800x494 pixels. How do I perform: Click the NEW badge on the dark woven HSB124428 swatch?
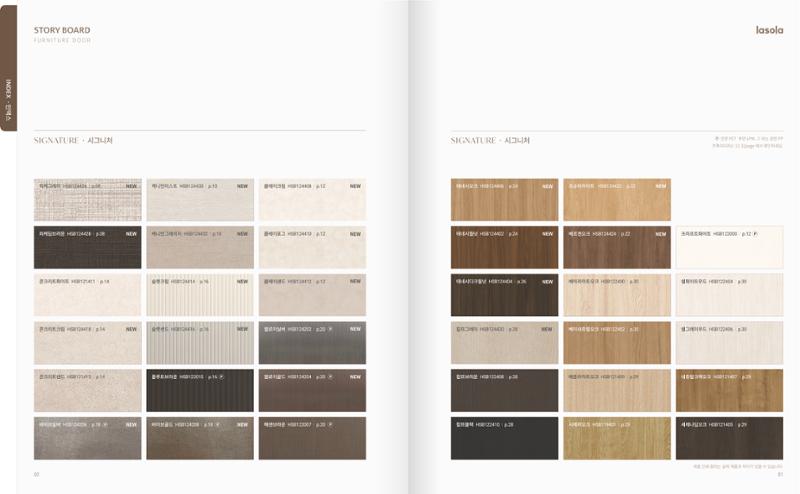[x=131, y=234]
